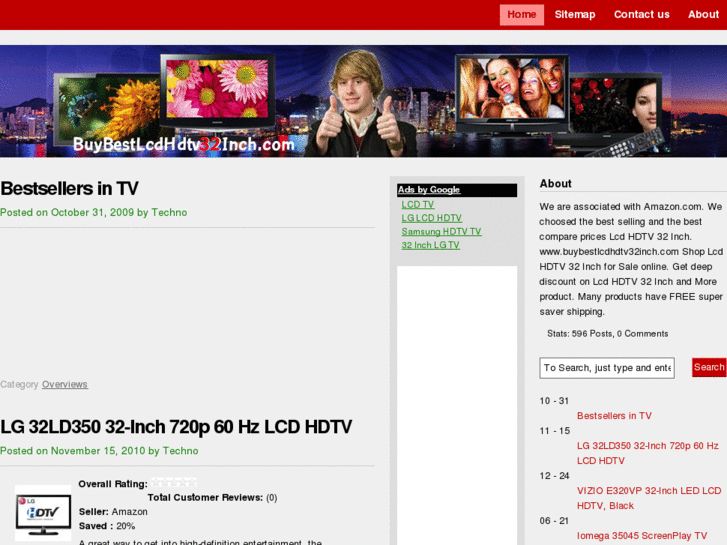Viewport: 727px width, 545px height.
Task: Click the LG HDTV product thumbnail
Action: coord(43,513)
